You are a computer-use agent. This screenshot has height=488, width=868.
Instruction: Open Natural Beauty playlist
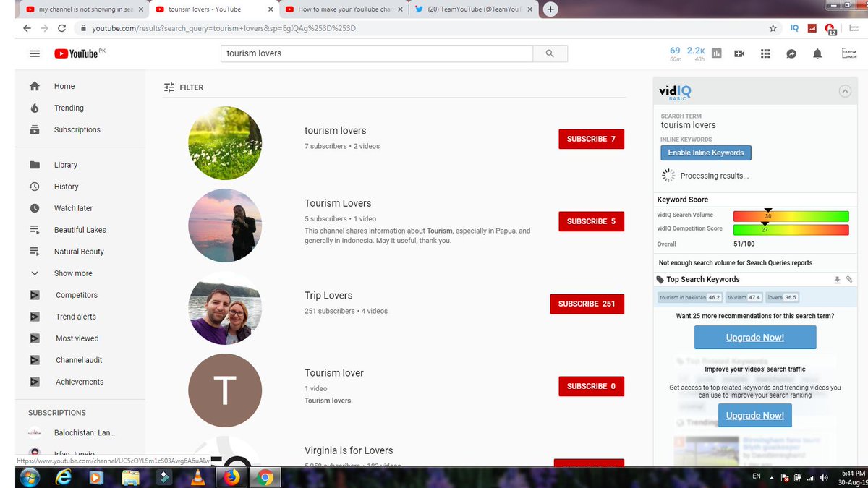pyautogui.click(x=80, y=252)
